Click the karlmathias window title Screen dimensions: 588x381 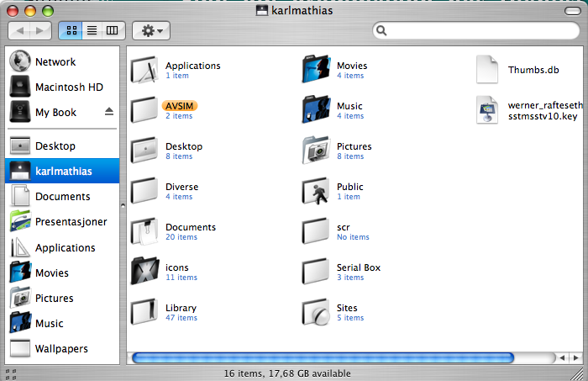(302, 10)
